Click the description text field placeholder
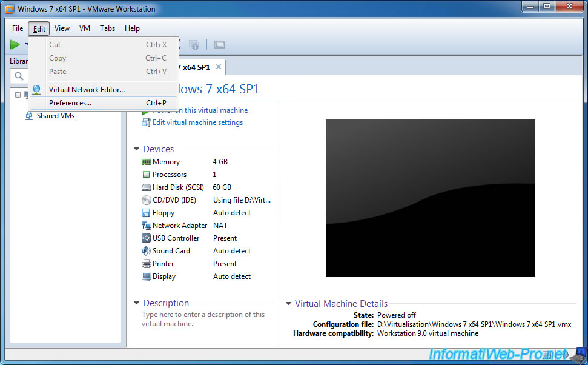Image resolution: width=588 pixels, height=365 pixels. click(x=203, y=319)
